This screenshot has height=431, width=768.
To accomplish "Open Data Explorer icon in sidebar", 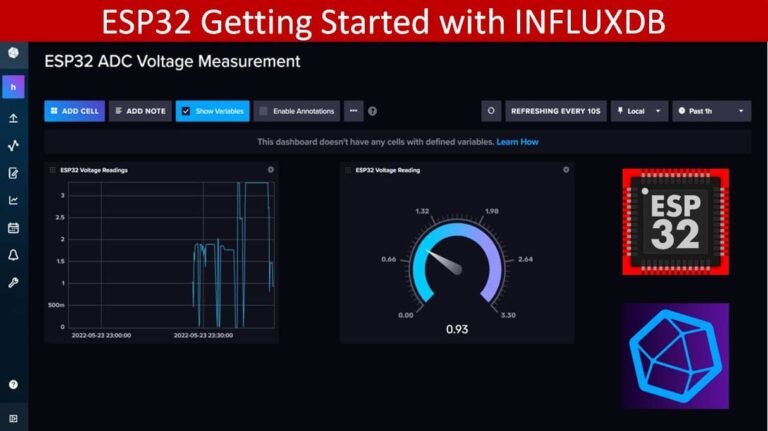I will point(13,145).
